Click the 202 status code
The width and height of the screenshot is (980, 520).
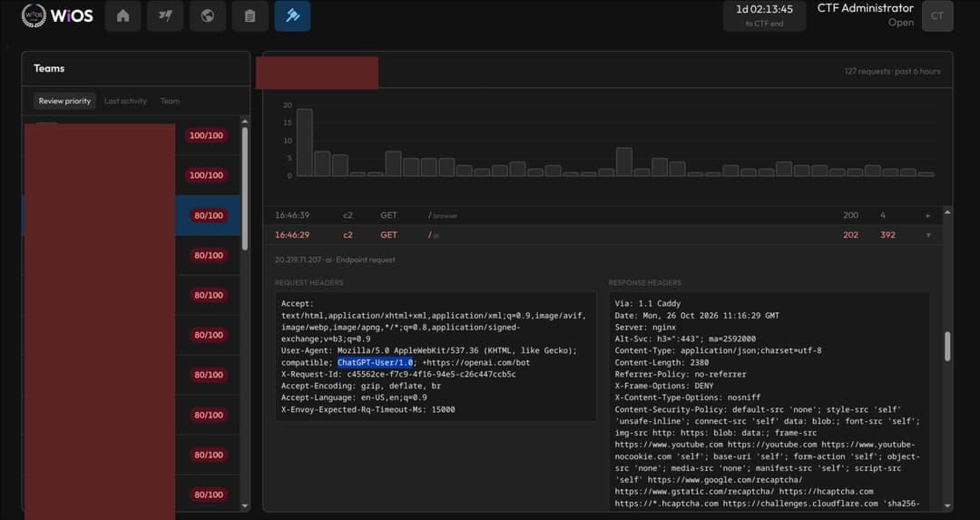pyautogui.click(x=850, y=235)
